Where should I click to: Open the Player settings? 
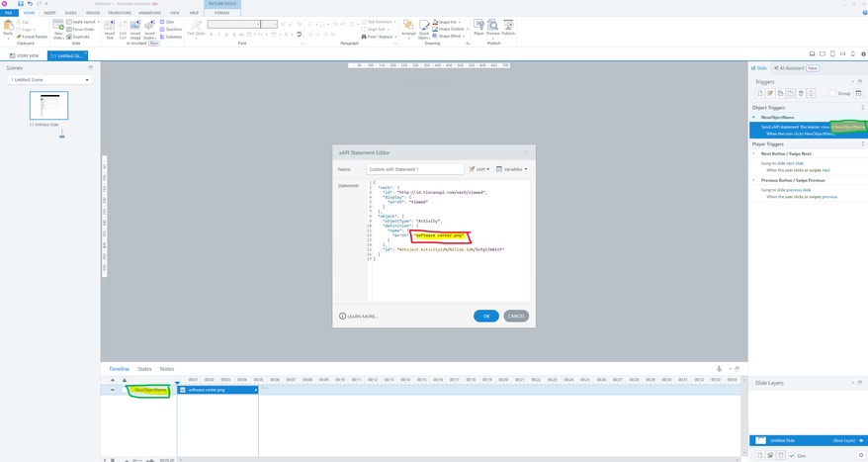478,28
